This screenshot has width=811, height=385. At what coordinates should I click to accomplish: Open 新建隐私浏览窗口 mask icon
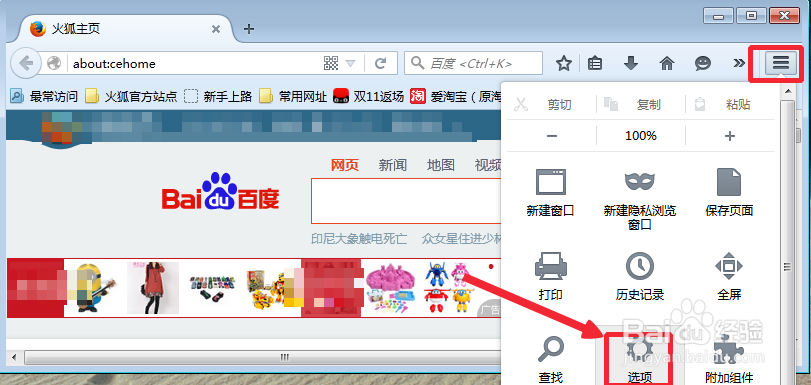(640, 182)
